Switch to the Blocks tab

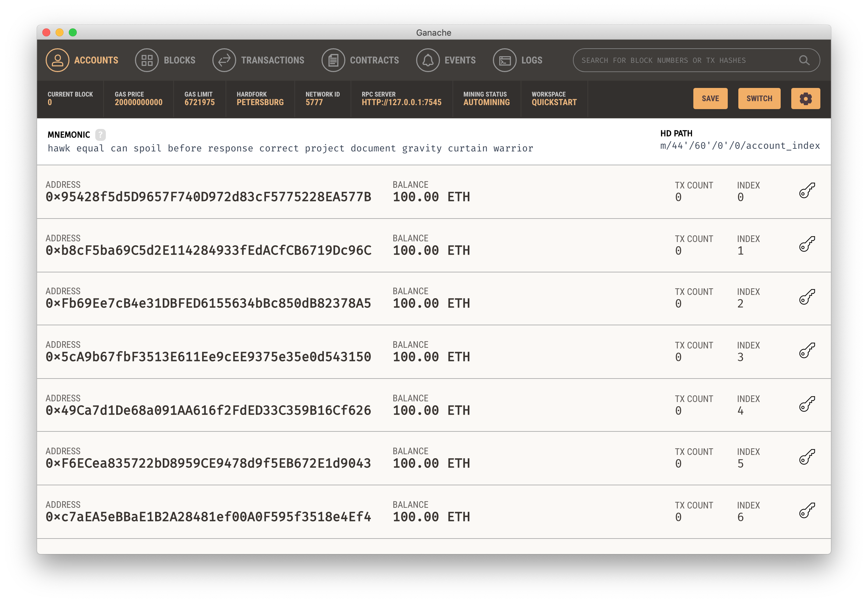tap(165, 60)
